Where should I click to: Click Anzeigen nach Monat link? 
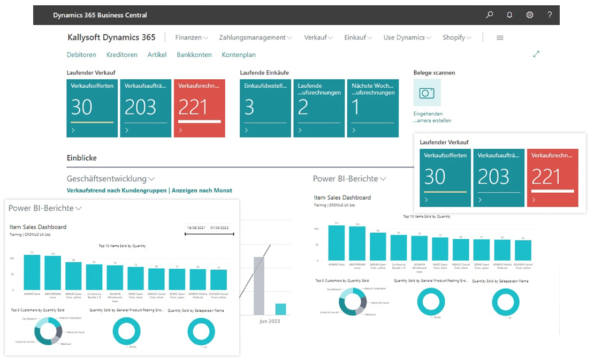[202, 191]
